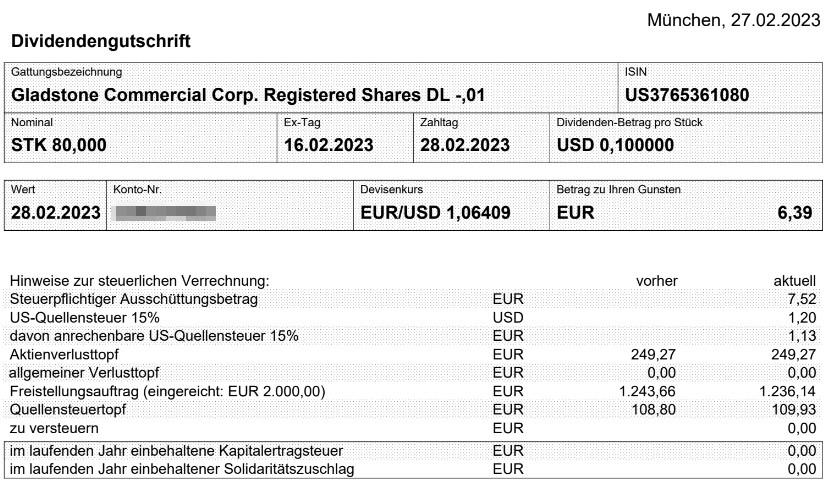
Task: Click the "vorher" column header
Action: coord(657,281)
